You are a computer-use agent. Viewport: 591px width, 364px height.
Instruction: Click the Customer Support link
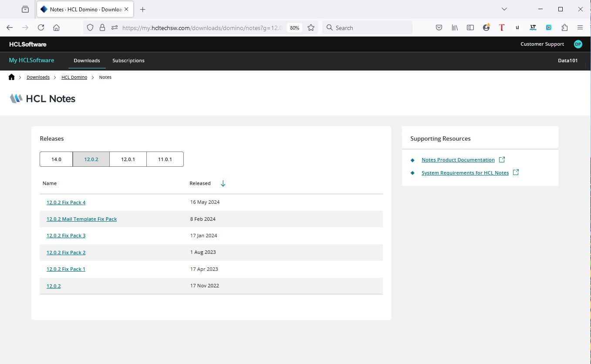click(x=542, y=44)
